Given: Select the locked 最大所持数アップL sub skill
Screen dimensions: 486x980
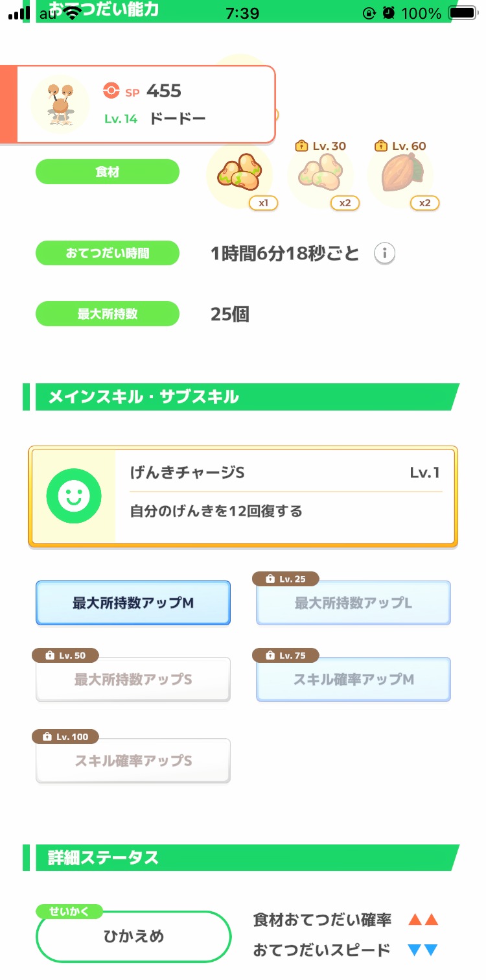Looking at the screenshot, I should pyautogui.click(x=353, y=603).
